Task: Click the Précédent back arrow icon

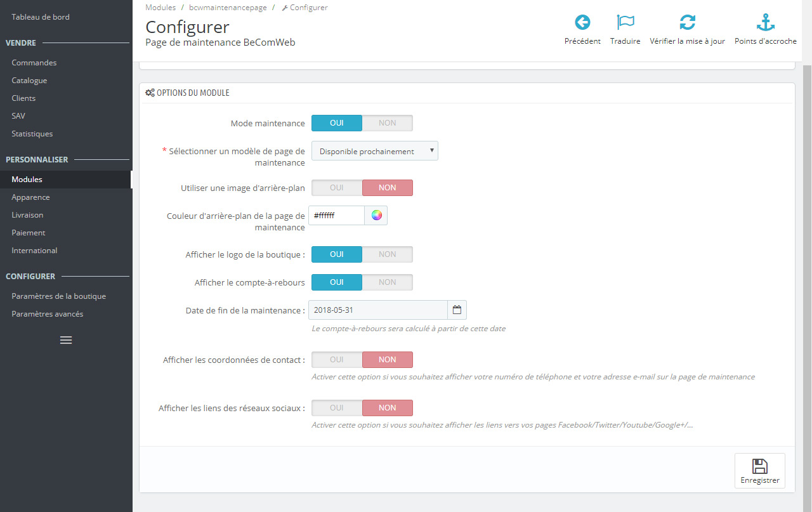Action: click(x=582, y=23)
